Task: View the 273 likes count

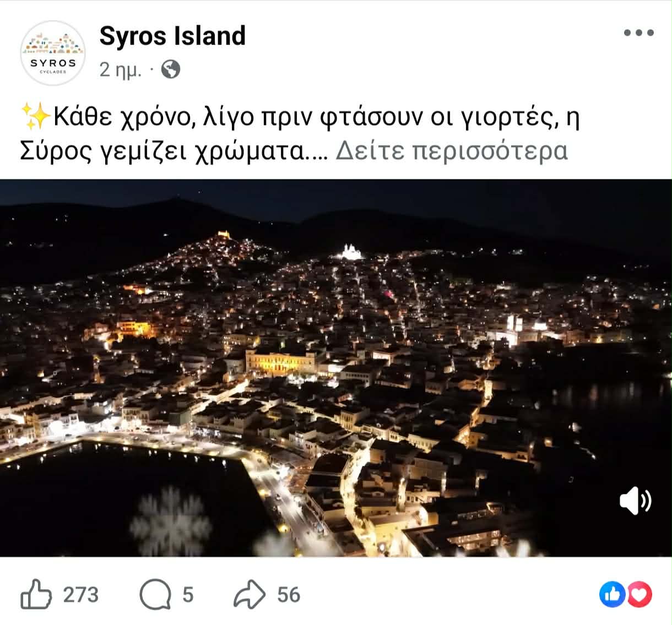Action: (80, 595)
